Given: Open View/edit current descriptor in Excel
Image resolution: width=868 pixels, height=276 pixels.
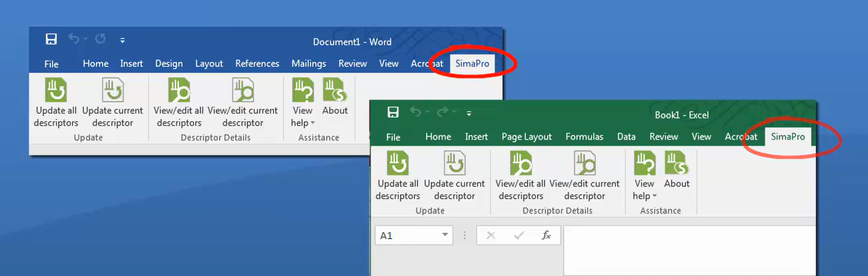Looking at the screenshot, I should 584,164.
